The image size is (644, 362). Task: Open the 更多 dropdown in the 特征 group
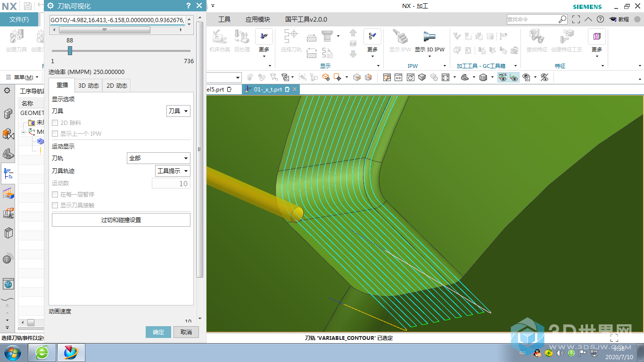click(x=597, y=43)
